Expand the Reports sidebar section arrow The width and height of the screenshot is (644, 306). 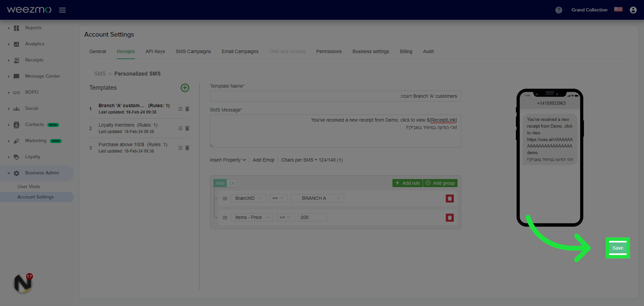(9, 28)
